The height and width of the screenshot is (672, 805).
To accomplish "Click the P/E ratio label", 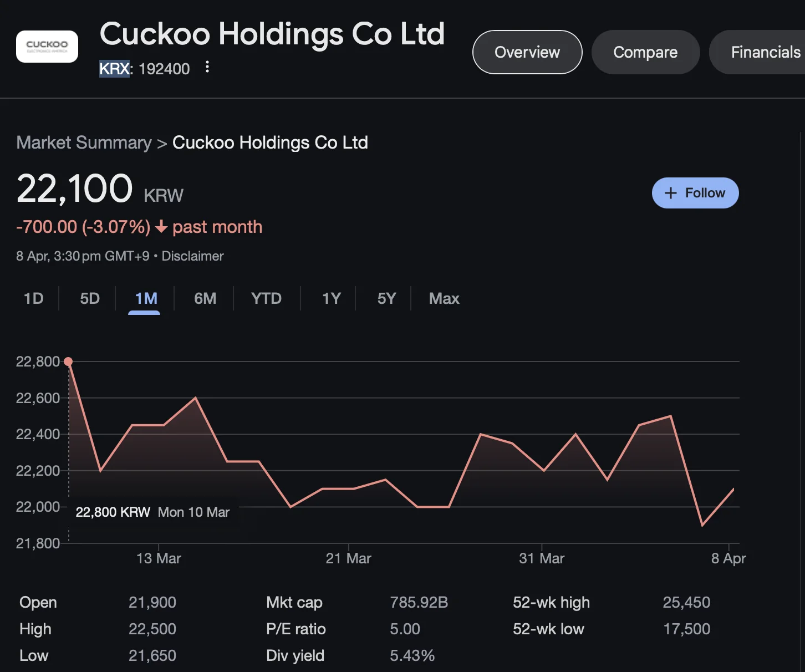I will coord(296,629).
